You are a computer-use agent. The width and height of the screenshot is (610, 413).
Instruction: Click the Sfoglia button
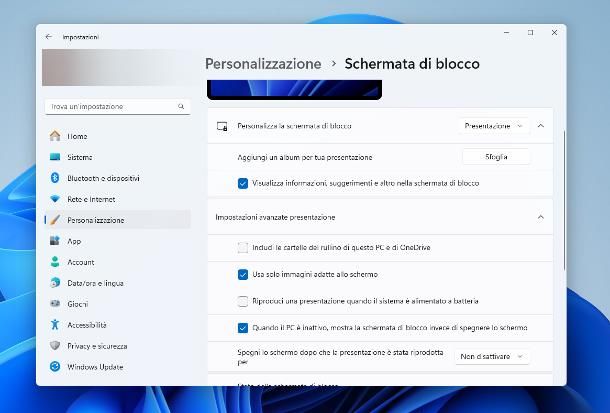[496, 157]
